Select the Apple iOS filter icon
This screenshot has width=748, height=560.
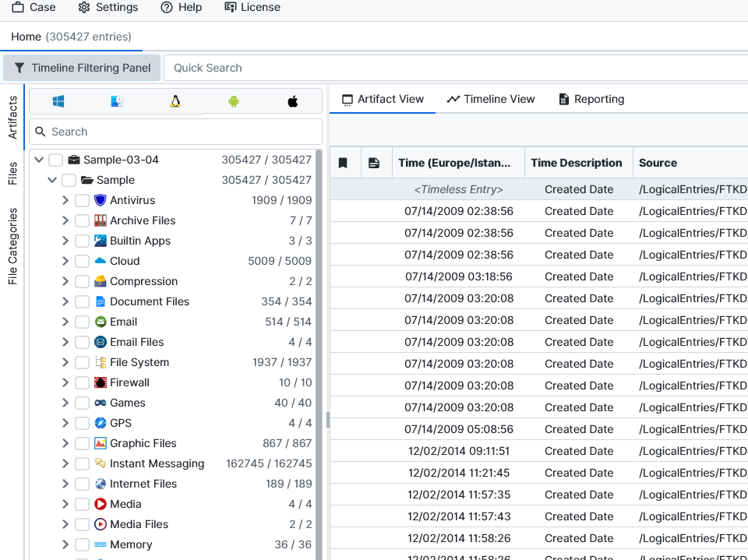click(x=293, y=101)
